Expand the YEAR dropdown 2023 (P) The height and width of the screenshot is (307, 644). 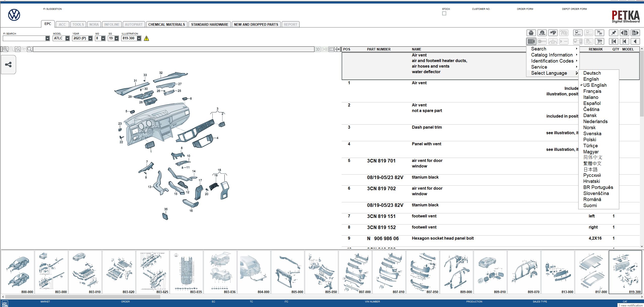pyautogui.click(x=90, y=38)
